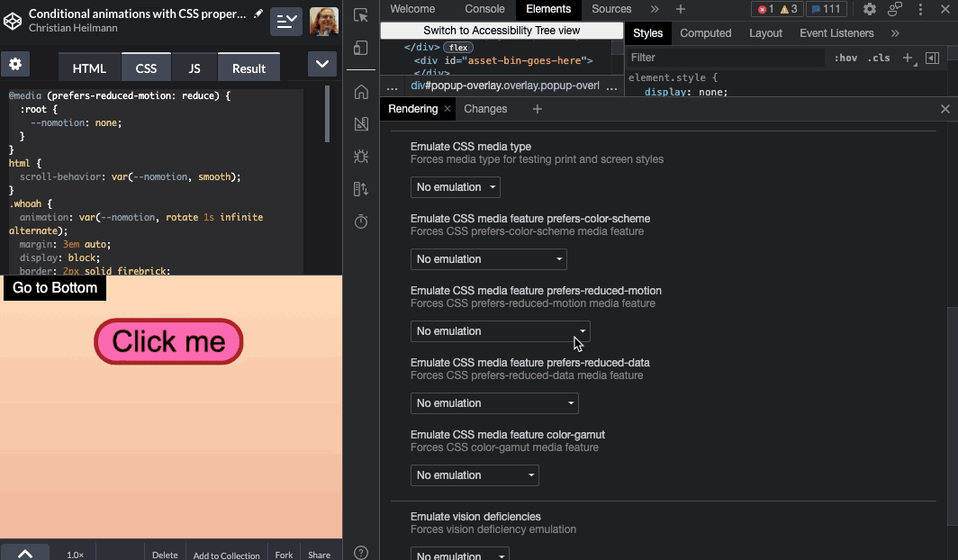Viewport: 958px width, 560px height.
Task: Switch to the Changes drawer tab
Action: pyautogui.click(x=485, y=109)
